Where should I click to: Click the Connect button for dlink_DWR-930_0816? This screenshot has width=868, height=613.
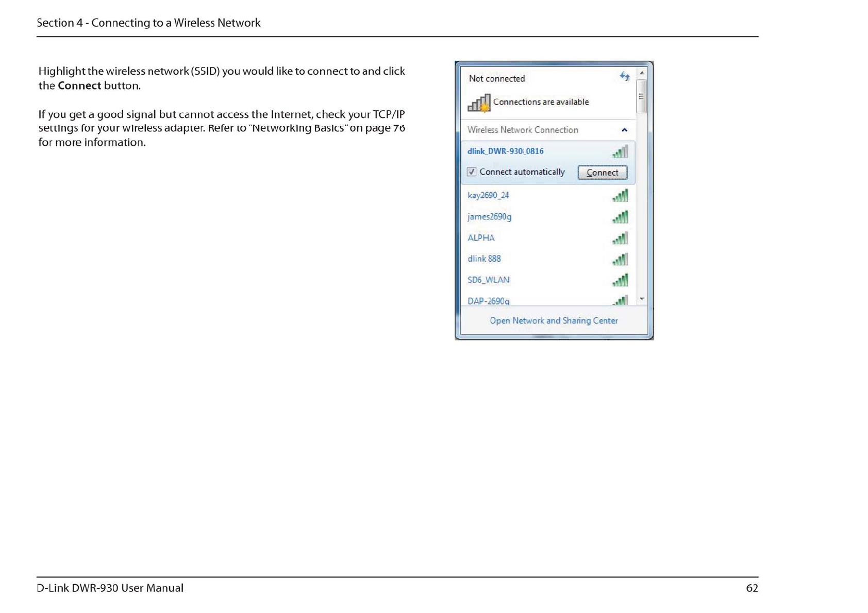(x=602, y=173)
